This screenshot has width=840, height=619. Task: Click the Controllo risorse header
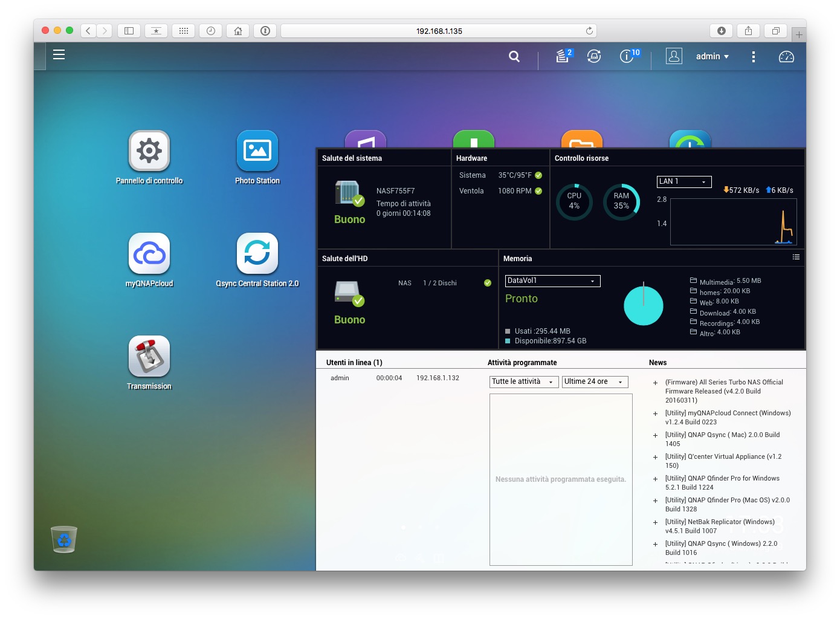(581, 158)
